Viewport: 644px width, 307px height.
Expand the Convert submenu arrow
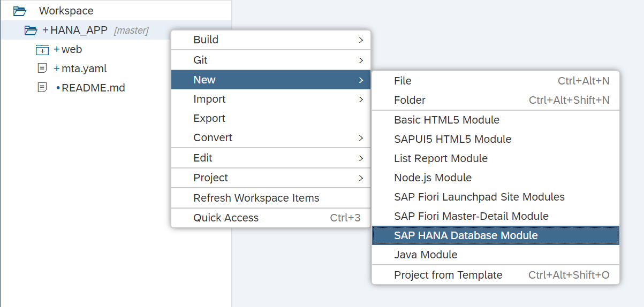point(361,138)
